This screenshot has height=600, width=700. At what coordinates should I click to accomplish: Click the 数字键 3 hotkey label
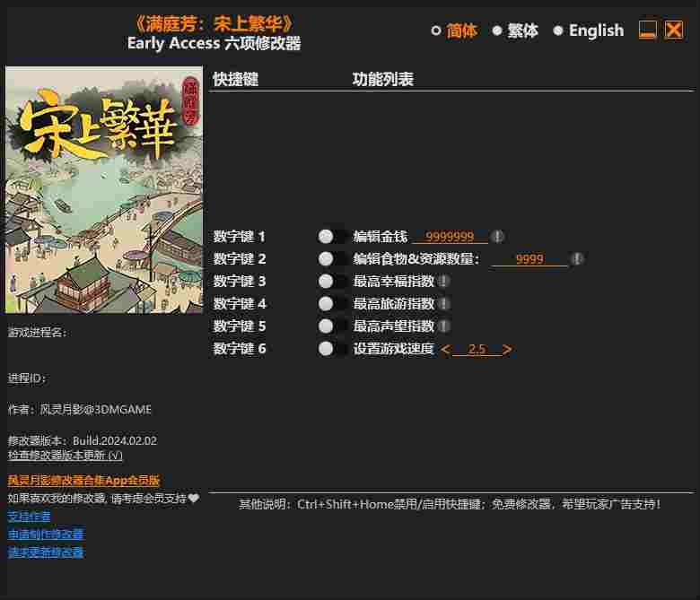(x=240, y=282)
